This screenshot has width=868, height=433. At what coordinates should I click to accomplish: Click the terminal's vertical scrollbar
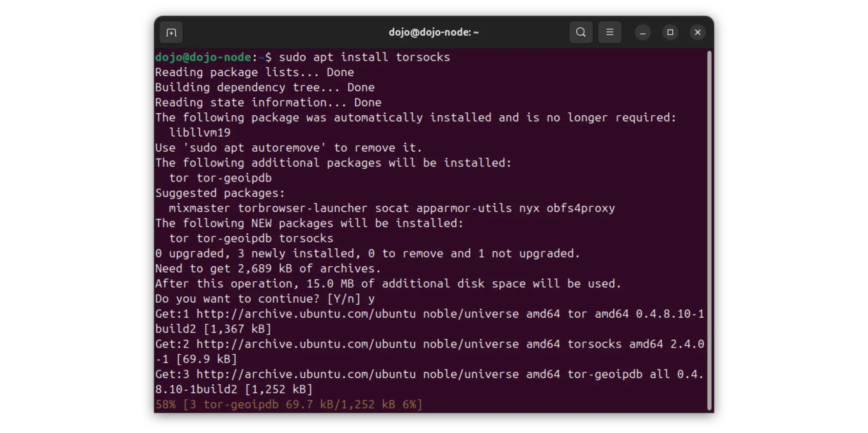tap(709, 230)
